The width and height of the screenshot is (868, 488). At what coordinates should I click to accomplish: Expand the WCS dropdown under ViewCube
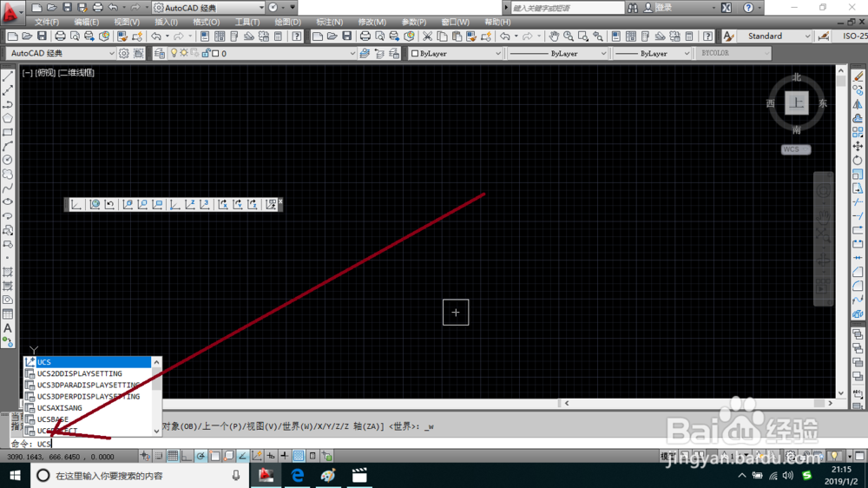pos(796,149)
